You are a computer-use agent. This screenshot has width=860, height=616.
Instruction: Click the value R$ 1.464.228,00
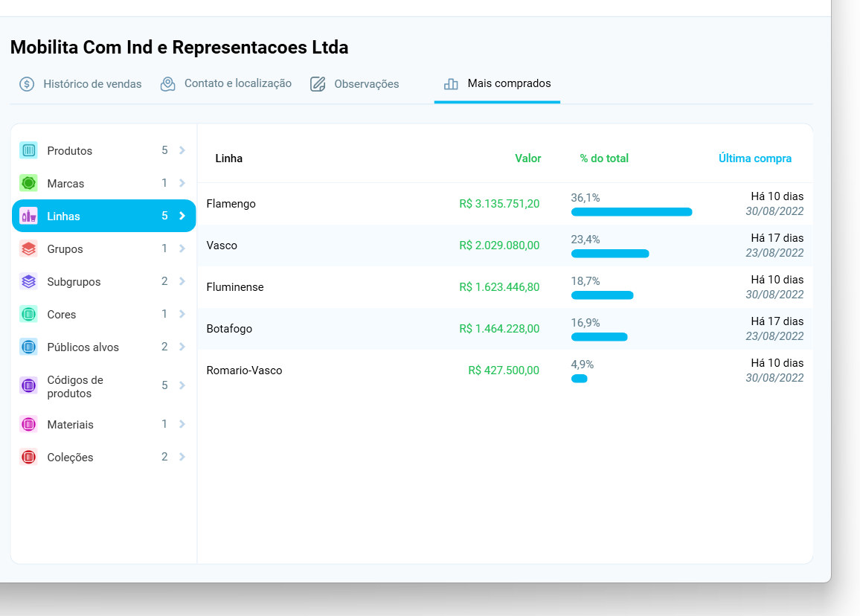tap(499, 329)
